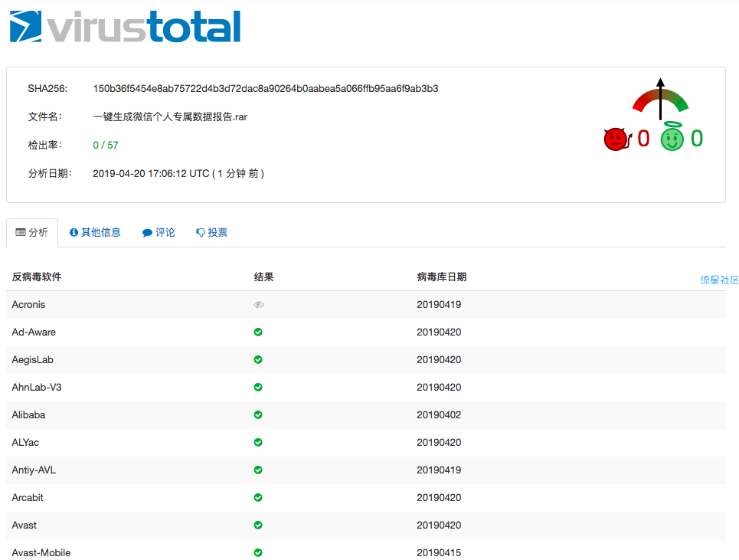The width and height of the screenshot is (739, 560).
Task: Click Ad-Aware database date 20190420
Action: point(439,332)
